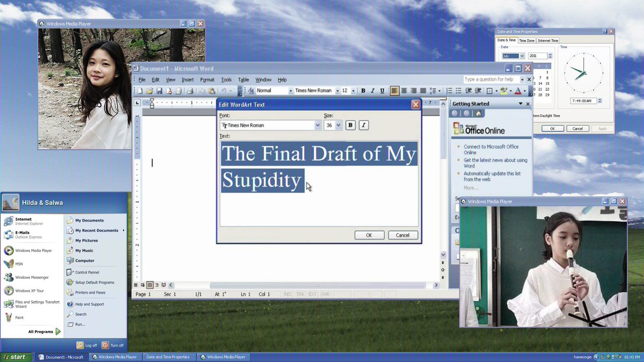Open the File menu in Word
644x362 pixels.
click(x=142, y=80)
